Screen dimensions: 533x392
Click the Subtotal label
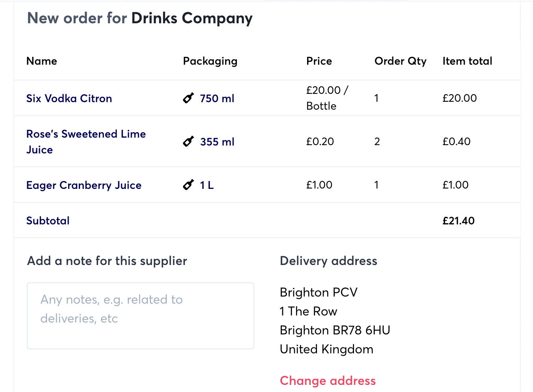pyautogui.click(x=48, y=221)
